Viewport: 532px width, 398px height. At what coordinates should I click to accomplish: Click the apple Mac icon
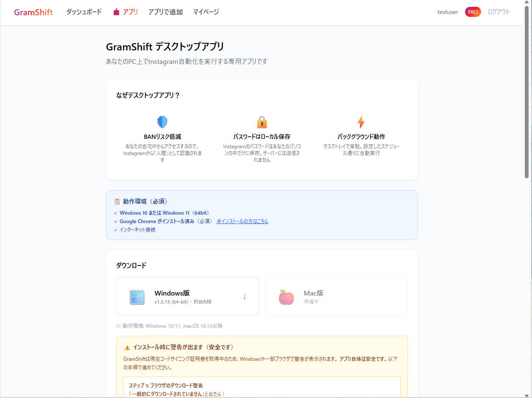point(287,297)
